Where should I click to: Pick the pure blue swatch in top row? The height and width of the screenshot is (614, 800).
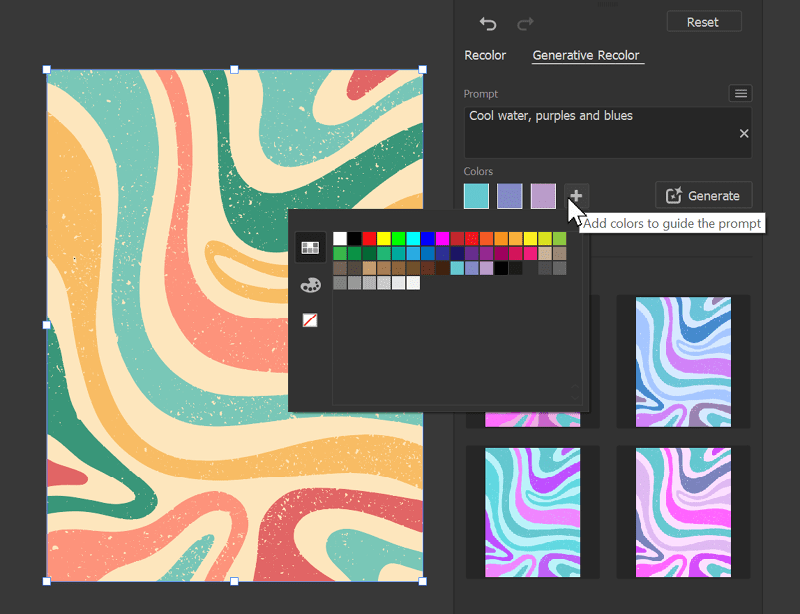click(x=428, y=238)
